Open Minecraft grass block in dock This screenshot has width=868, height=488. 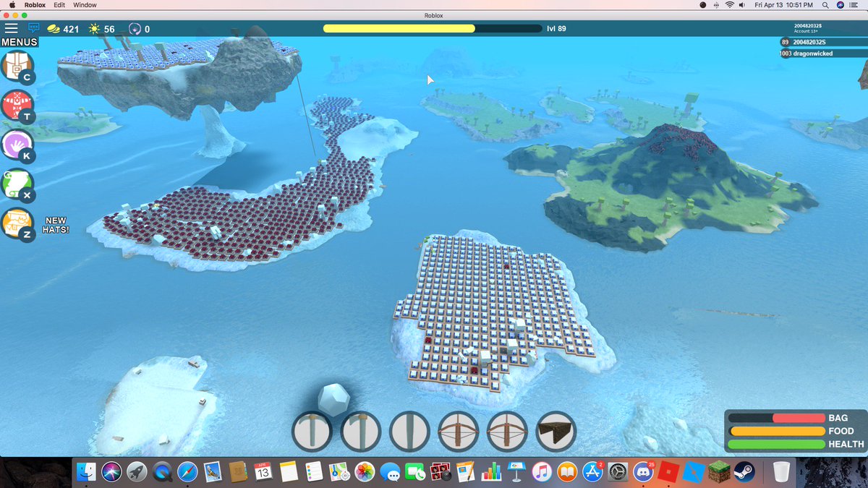(x=719, y=472)
